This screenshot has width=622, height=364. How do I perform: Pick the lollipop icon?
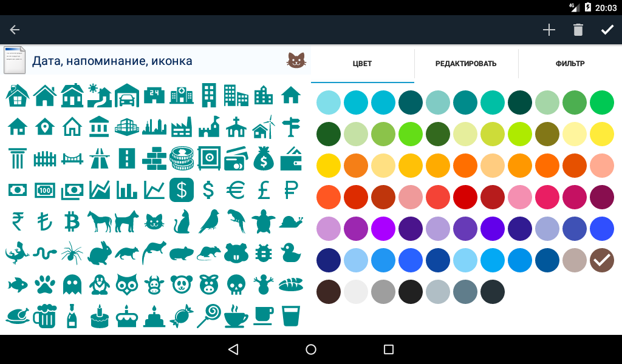point(208,316)
